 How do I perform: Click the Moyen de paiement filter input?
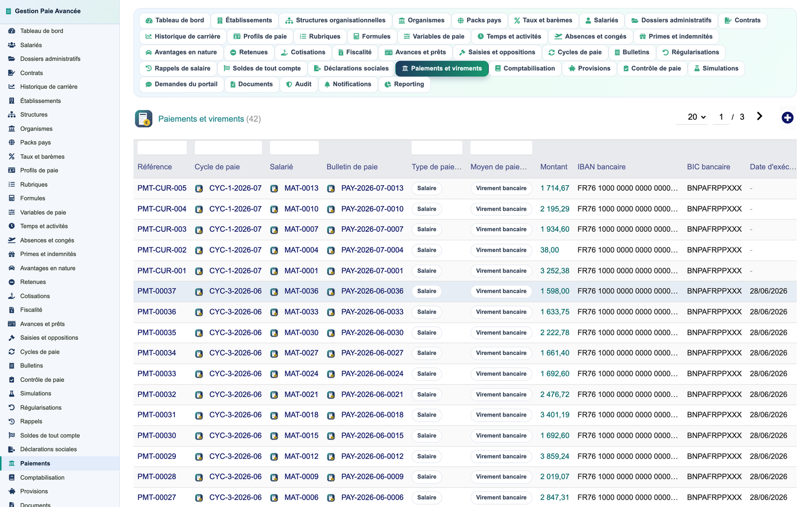coord(501,148)
